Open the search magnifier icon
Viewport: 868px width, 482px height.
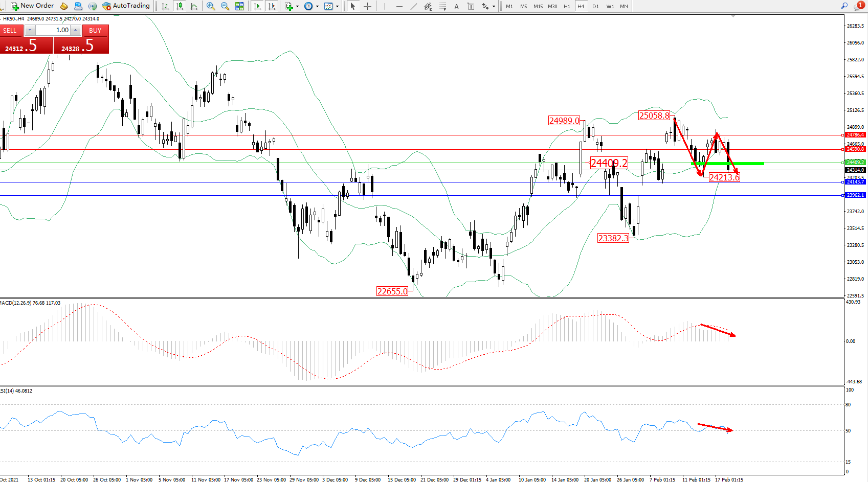844,6
